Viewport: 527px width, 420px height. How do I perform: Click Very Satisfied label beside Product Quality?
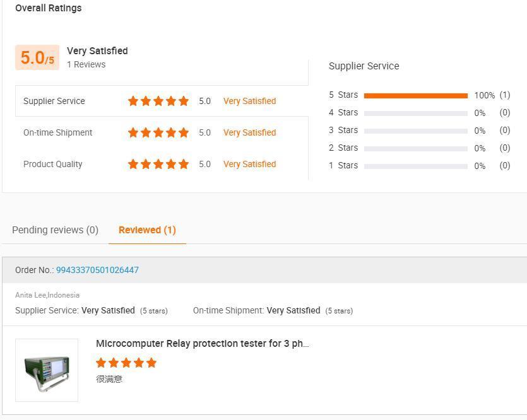(249, 164)
